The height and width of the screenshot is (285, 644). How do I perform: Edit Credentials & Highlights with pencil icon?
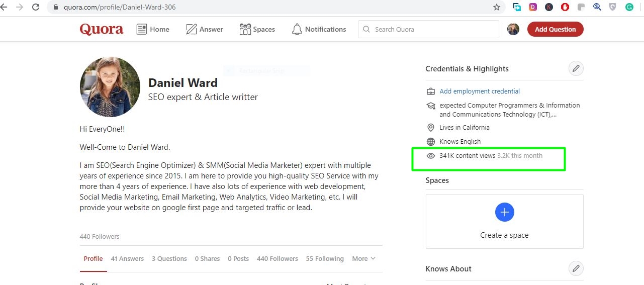576,68
